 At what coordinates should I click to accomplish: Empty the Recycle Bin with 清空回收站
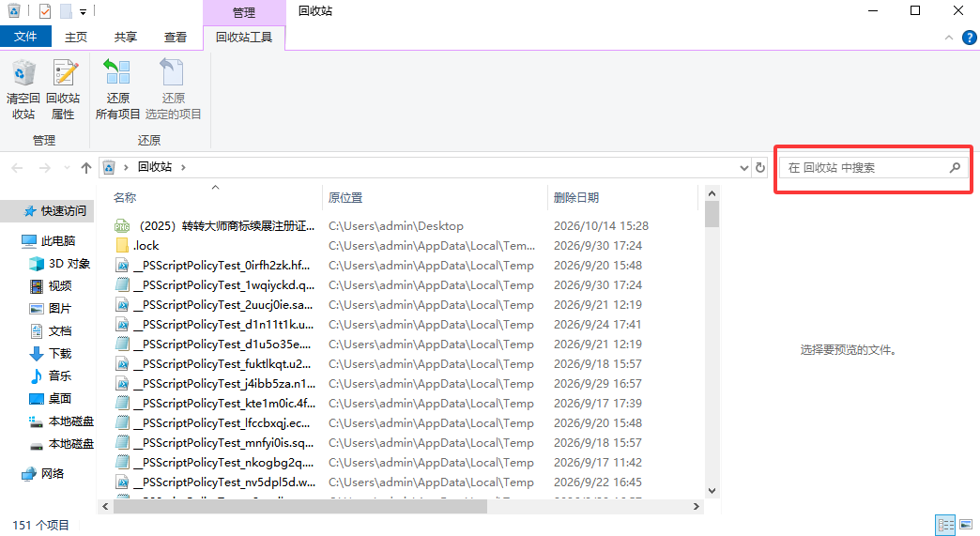[x=23, y=89]
